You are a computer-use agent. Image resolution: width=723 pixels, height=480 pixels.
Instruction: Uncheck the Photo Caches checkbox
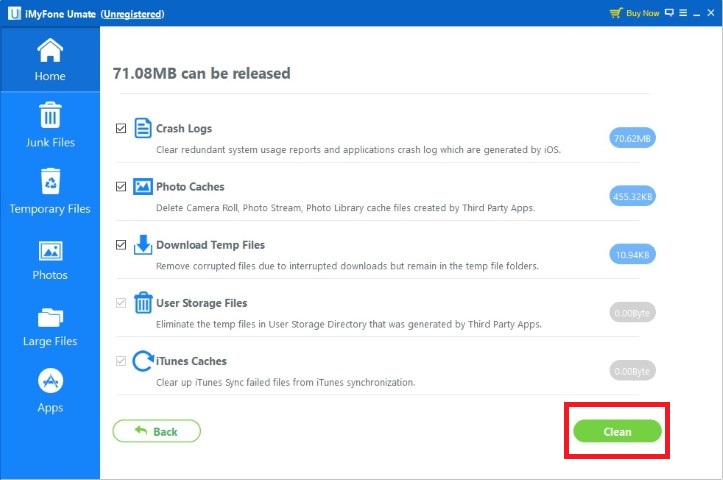click(x=121, y=186)
